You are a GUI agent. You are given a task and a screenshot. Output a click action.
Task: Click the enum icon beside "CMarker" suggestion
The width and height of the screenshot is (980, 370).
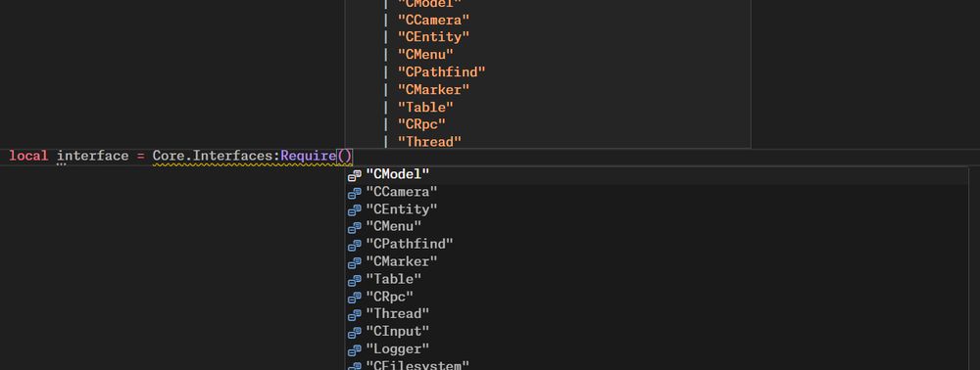click(x=355, y=262)
